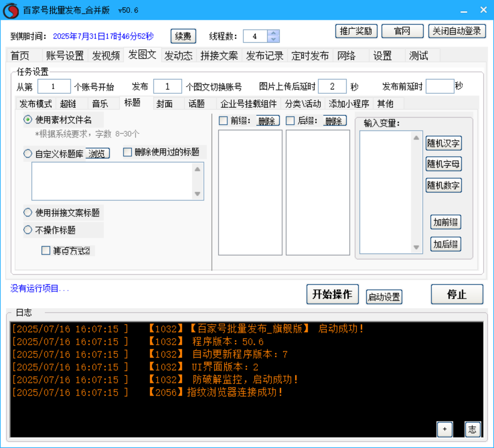The image size is (494, 448).
Task: Go to the 发视频 tab
Action: coord(106,56)
